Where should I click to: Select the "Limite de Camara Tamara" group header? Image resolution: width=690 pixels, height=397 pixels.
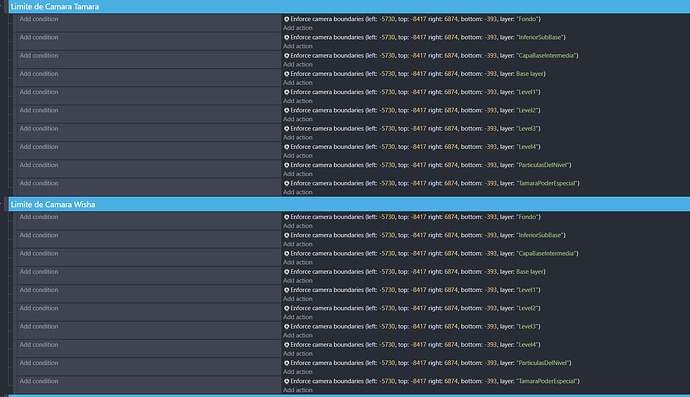(349, 7)
